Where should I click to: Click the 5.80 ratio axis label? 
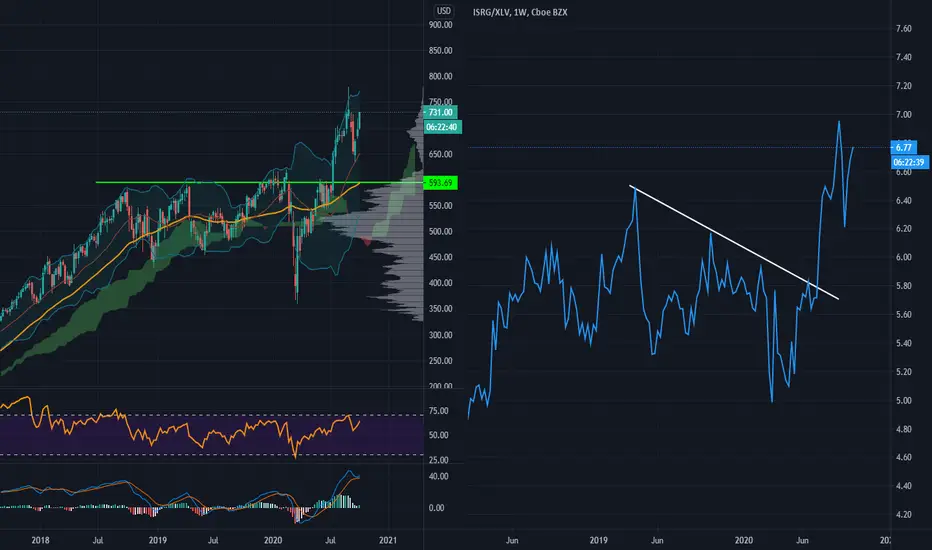pyautogui.click(x=903, y=285)
